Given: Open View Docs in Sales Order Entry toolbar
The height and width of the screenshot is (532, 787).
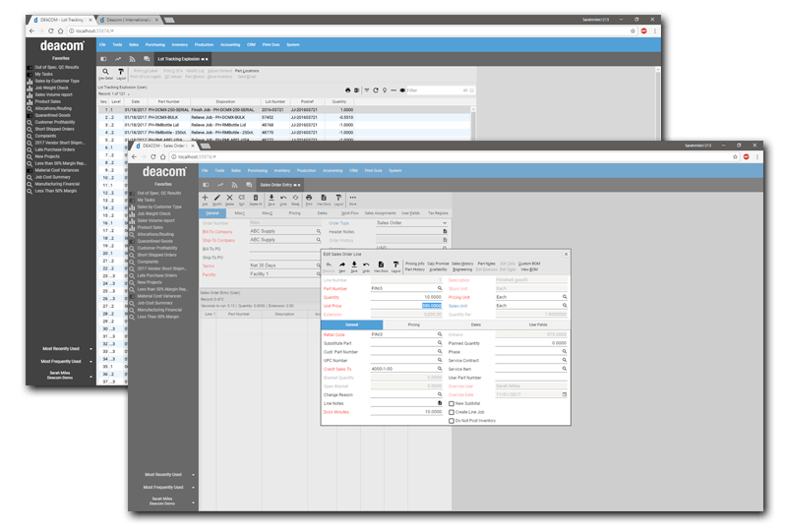Looking at the screenshot, I should 324,198.
